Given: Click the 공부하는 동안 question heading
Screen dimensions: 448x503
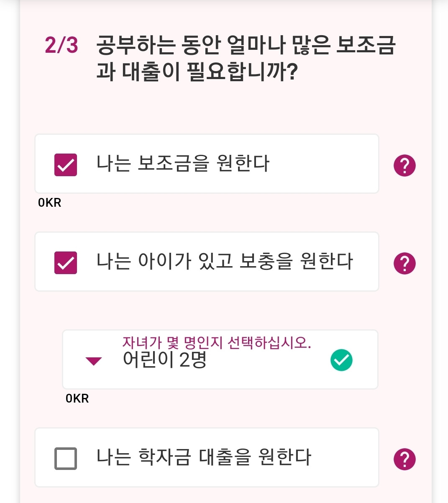Looking at the screenshot, I should [x=246, y=58].
